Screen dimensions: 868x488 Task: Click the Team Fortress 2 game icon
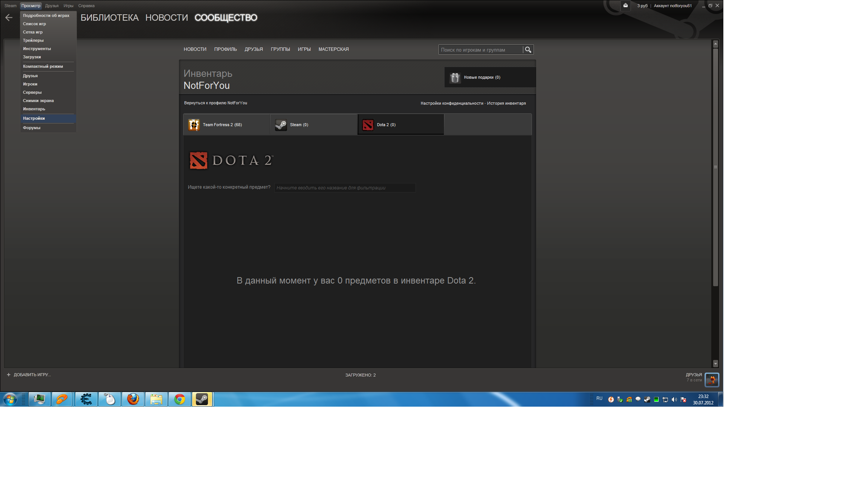194,125
